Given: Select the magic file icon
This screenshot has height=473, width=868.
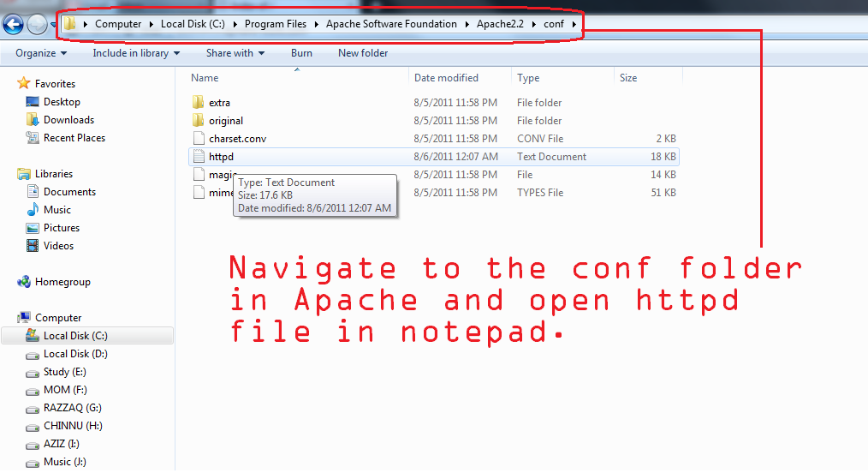Looking at the screenshot, I should [x=199, y=175].
